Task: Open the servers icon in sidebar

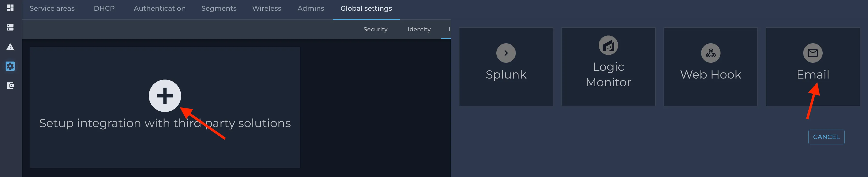Action: [10, 27]
